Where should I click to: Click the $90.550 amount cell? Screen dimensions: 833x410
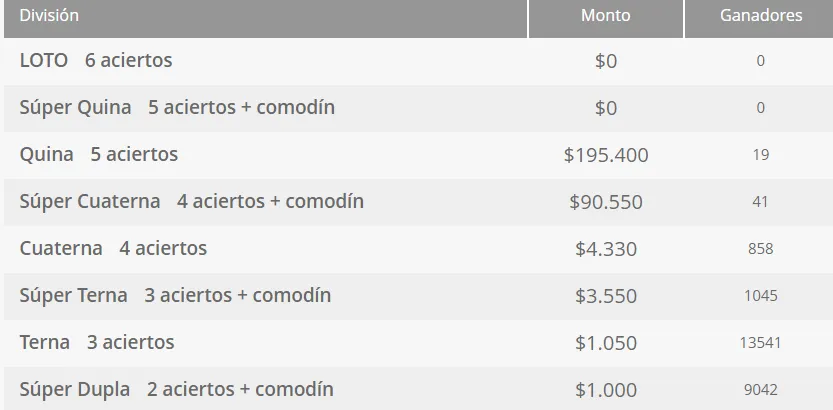[606, 202]
